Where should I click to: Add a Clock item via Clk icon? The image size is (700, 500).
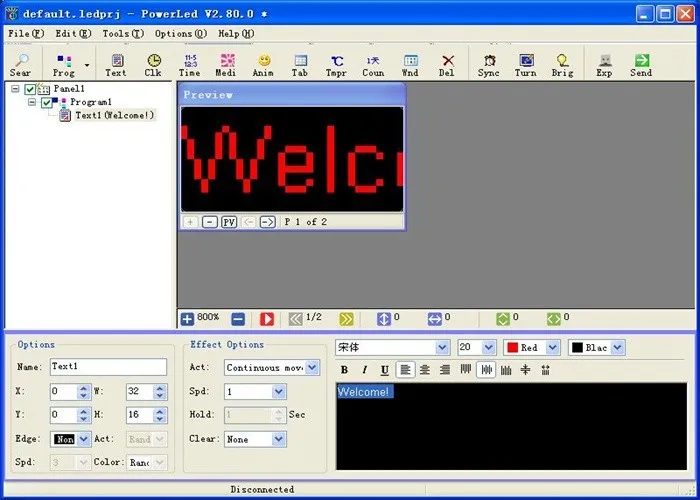click(x=153, y=65)
